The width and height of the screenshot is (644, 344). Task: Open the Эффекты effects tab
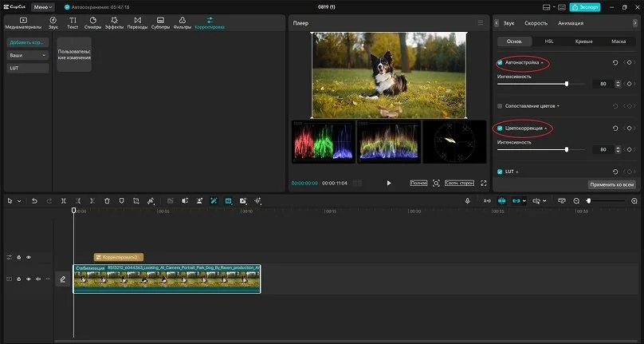[114, 23]
